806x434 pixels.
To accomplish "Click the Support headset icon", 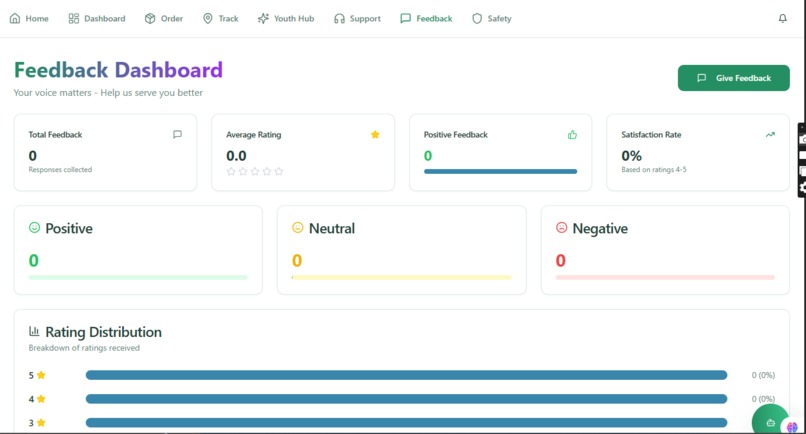I will (x=339, y=19).
